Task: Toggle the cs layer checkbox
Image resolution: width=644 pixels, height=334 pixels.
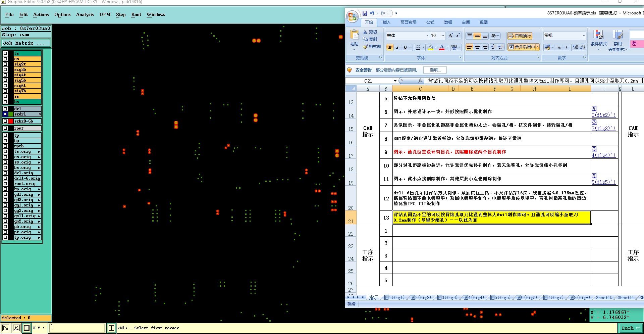Action: pyautogui.click(x=5, y=59)
